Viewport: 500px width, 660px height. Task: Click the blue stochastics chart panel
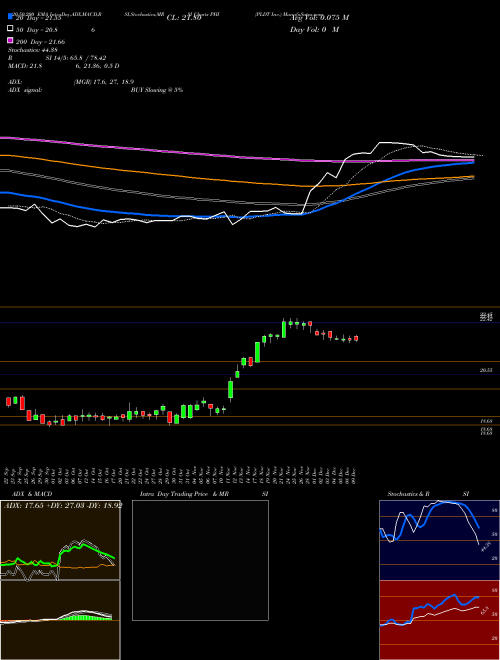[x=439, y=540]
